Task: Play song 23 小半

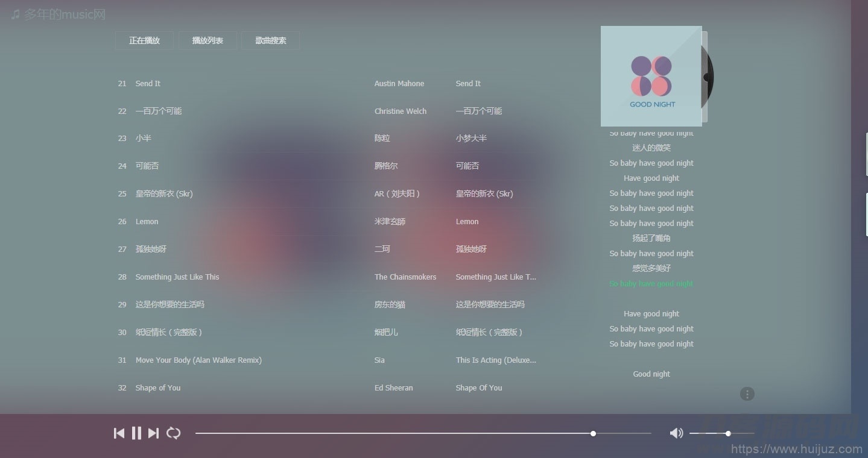Action: (x=144, y=138)
